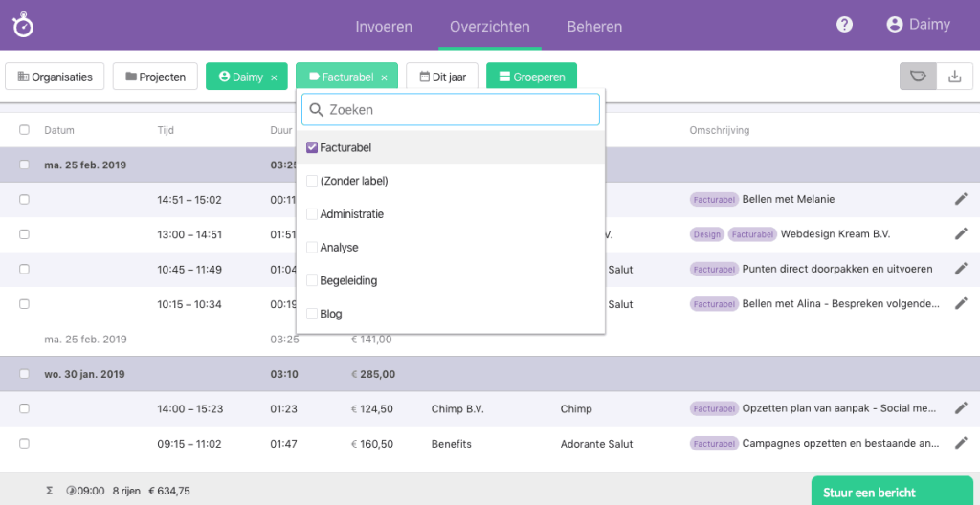The image size is (980, 505).
Task: Toggle the select-all checkbox in header
Action: [24, 130]
